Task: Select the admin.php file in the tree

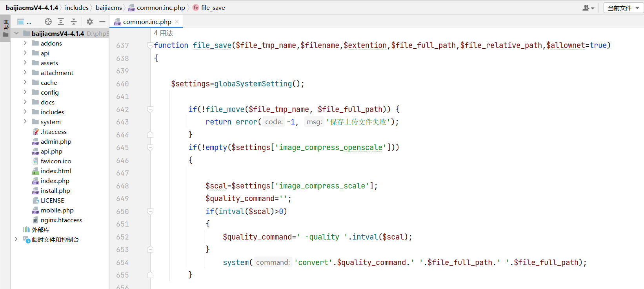Action: point(56,141)
